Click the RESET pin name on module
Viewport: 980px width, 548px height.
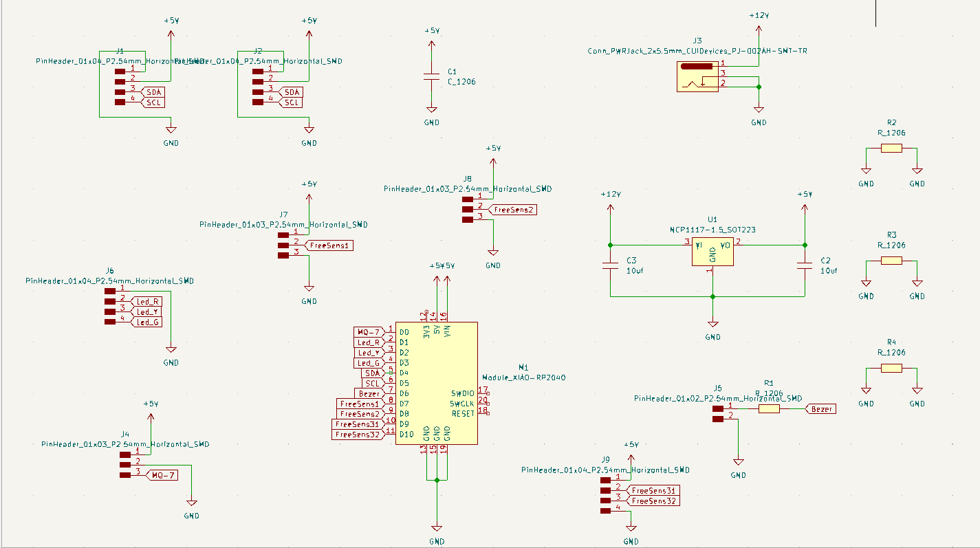click(x=463, y=414)
